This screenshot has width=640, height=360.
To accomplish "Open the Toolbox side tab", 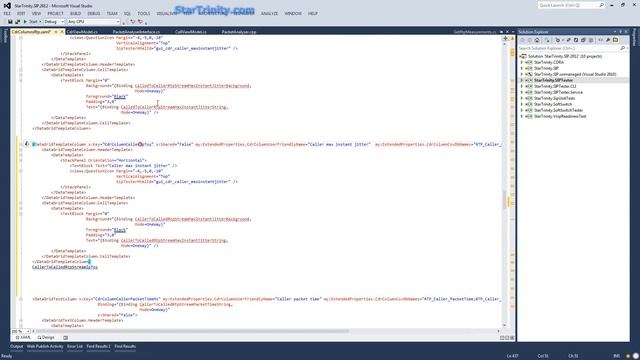I will pyautogui.click(x=5, y=36).
